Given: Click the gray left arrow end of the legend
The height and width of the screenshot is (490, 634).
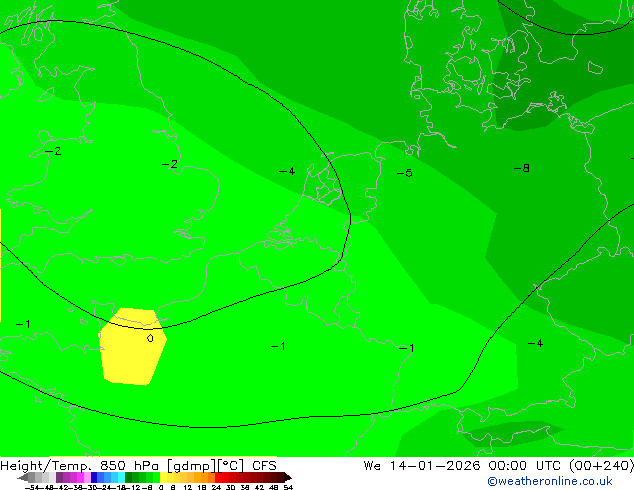Looking at the screenshot, I should tap(23, 477).
